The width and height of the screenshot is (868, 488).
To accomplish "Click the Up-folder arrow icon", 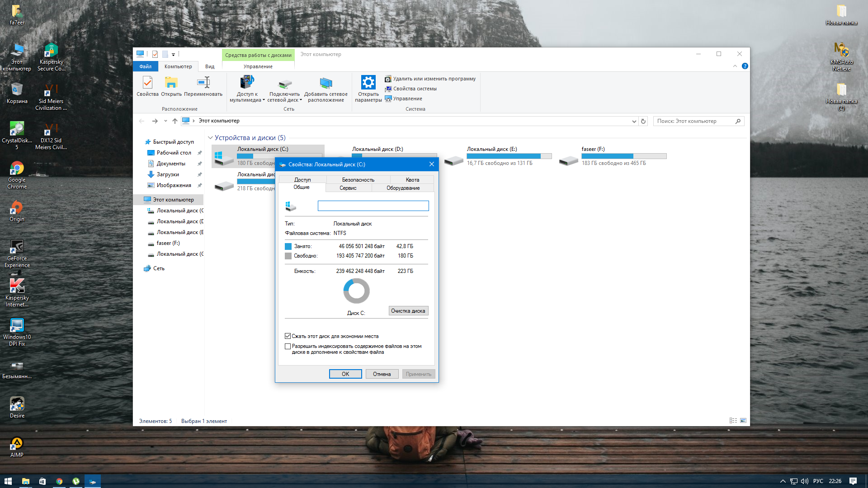I will 175,121.
